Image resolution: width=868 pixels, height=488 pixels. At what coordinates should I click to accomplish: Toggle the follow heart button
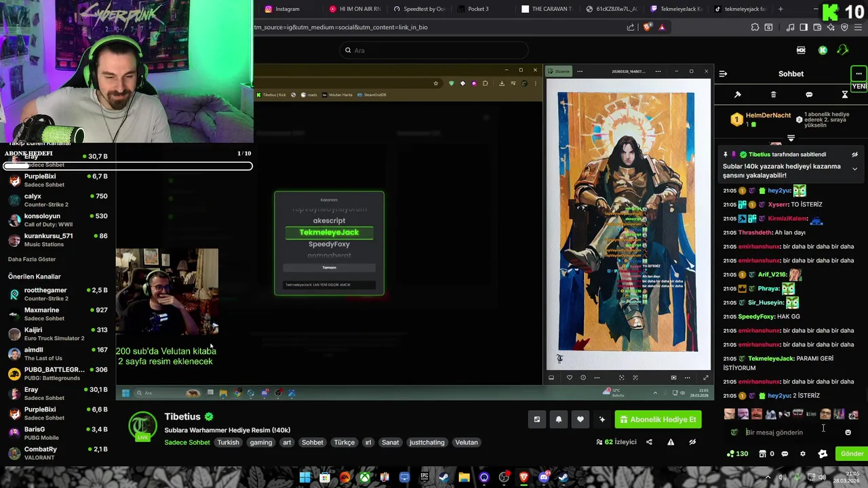coord(580,420)
